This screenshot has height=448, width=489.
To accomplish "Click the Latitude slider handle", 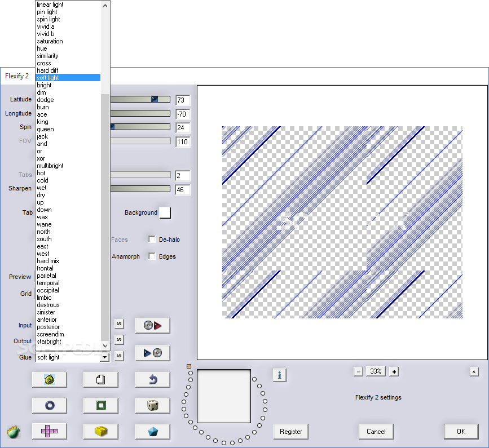I will click(x=155, y=99).
